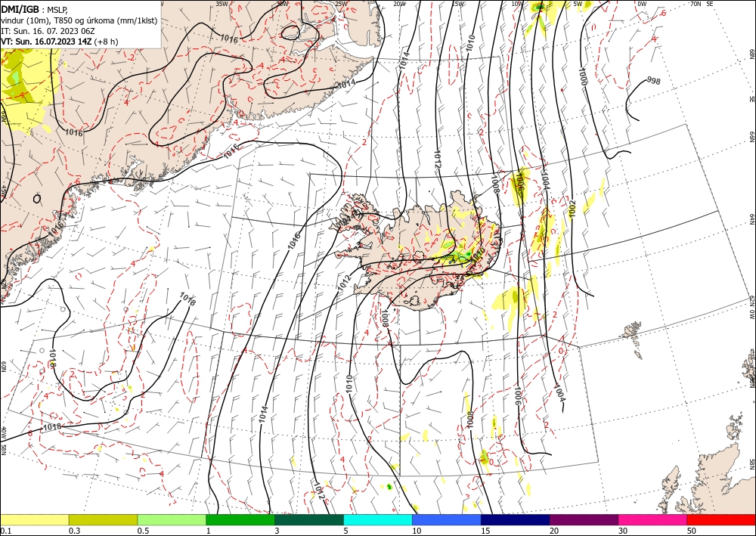Click the '15W' longitude label
756x536 pixels.
coord(458,4)
